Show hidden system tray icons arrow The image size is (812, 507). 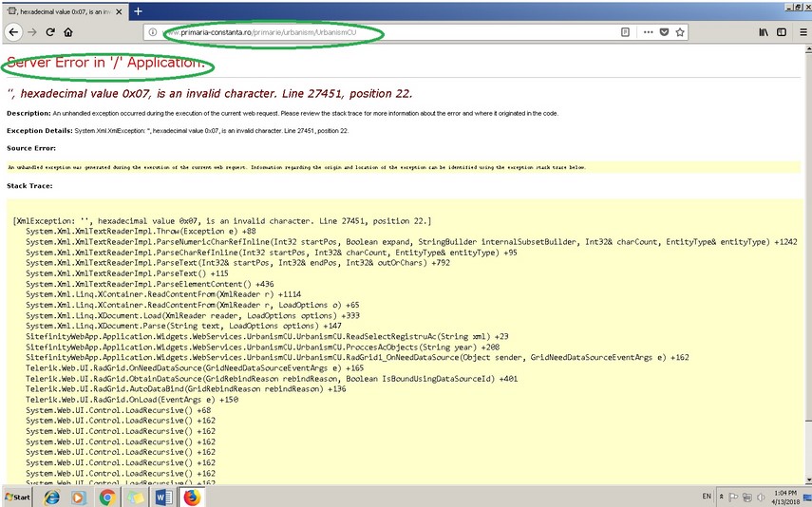[x=720, y=497]
